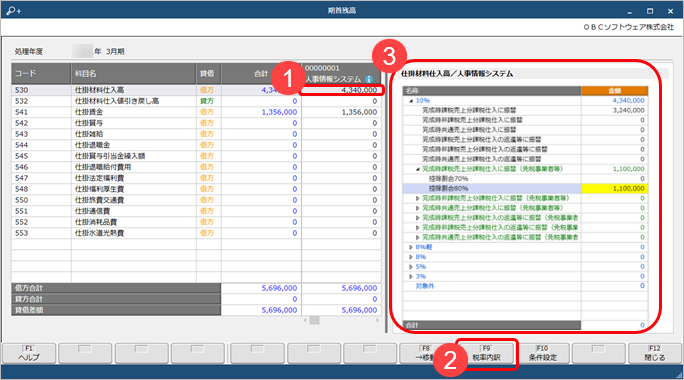Image resolution: width=684 pixels, height=380 pixels.
Task: Select the 仕掛賞与引当金繰入額 account name
Action: tap(110, 156)
